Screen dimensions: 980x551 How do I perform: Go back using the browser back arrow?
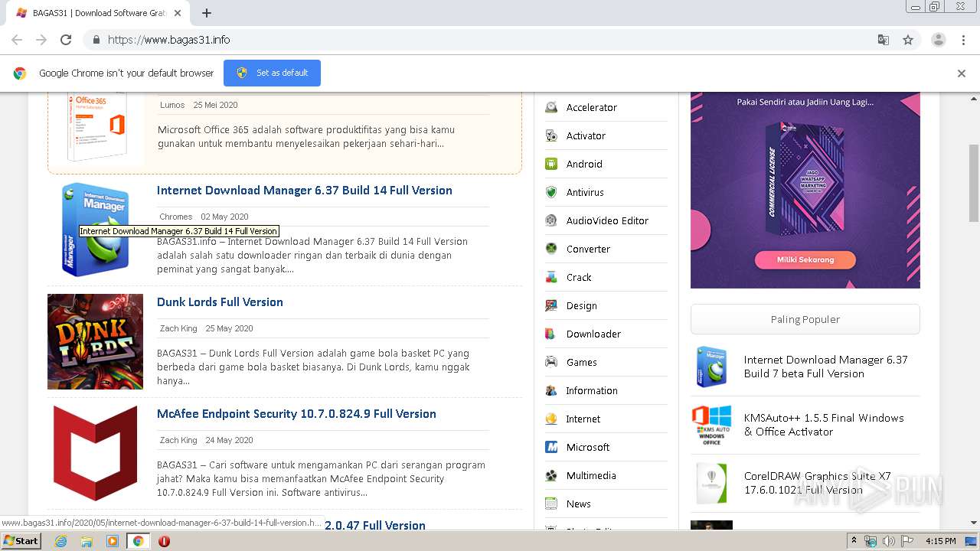coord(17,40)
